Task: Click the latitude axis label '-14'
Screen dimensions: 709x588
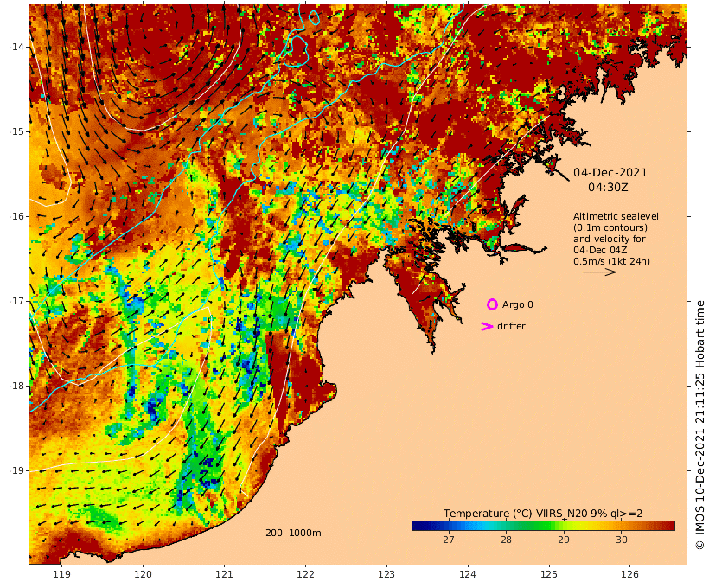Action: 17,47
